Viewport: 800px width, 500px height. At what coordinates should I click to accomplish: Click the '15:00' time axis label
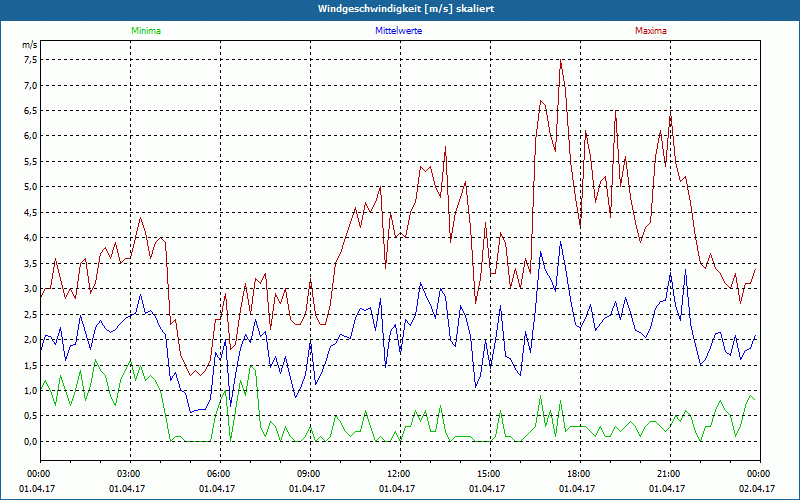click(x=490, y=474)
